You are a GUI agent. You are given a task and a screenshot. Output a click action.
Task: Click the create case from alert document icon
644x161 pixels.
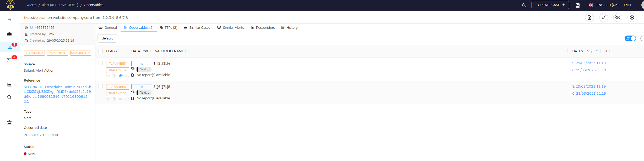pos(589,18)
